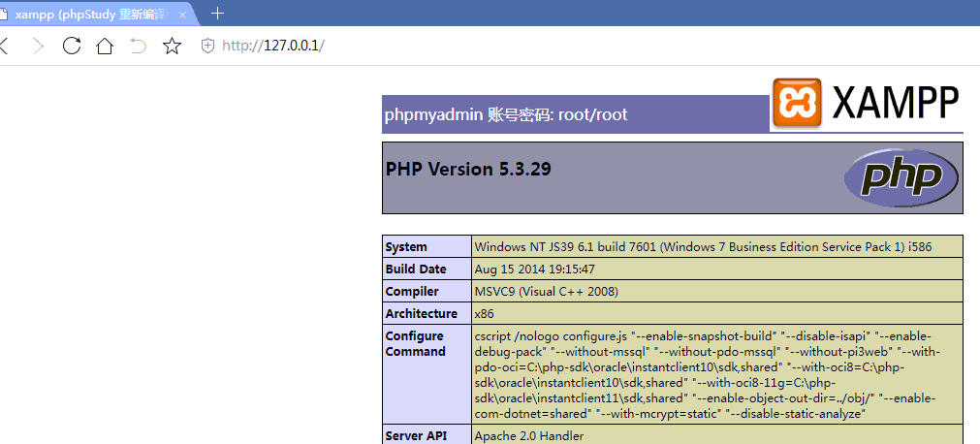This screenshot has width=980, height=444.
Task: Click the address bar showing http://127.0.0.1/
Action: tap(273, 46)
